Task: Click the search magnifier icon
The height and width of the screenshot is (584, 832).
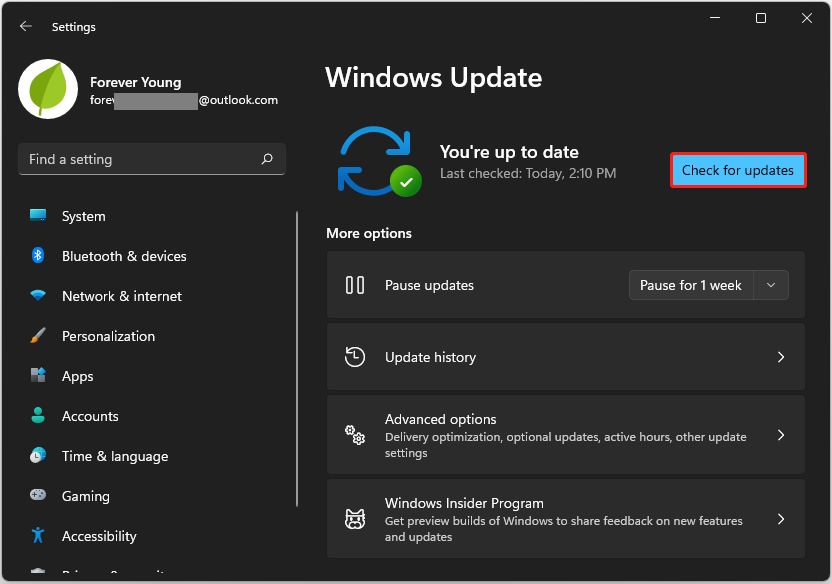Action: pos(267,159)
